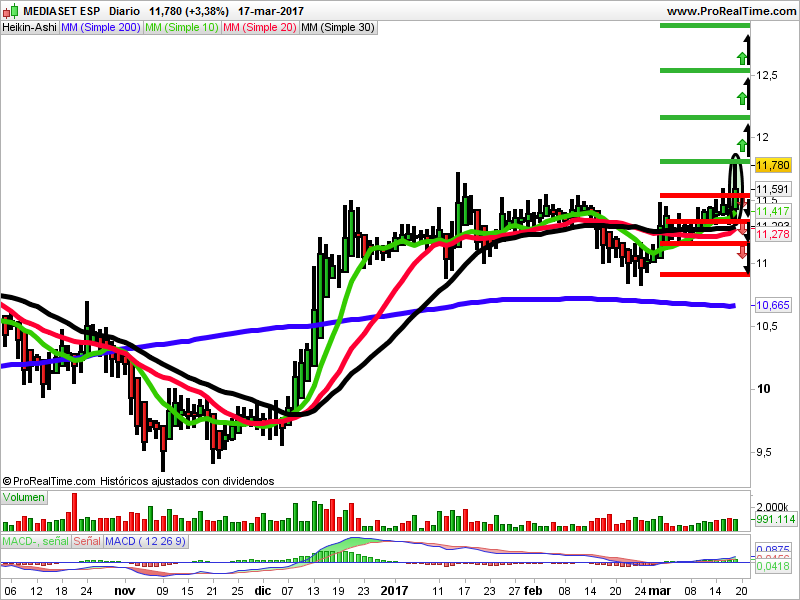Click the 10,5 price axis label

point(767,326)
